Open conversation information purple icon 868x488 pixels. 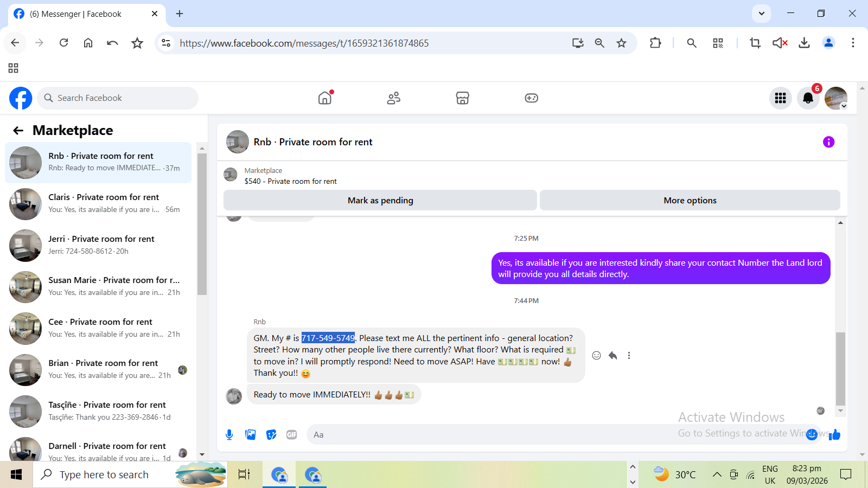point(828,142)
